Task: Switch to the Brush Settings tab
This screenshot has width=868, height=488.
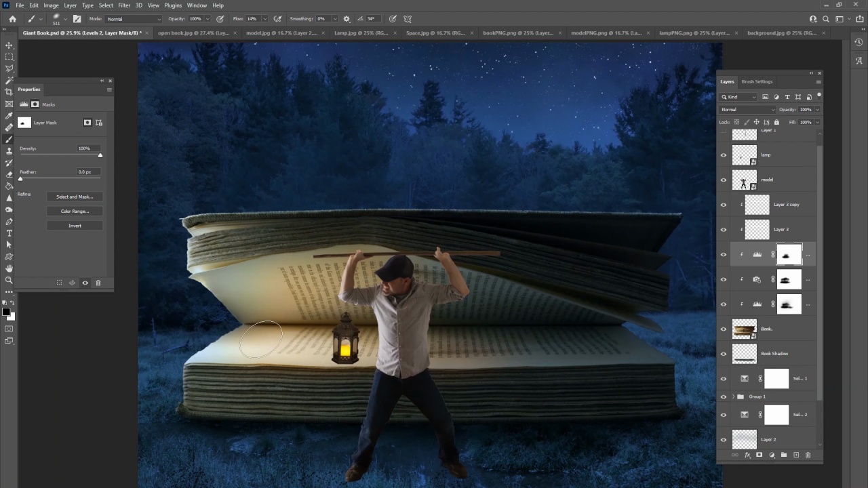Action: 757,81
